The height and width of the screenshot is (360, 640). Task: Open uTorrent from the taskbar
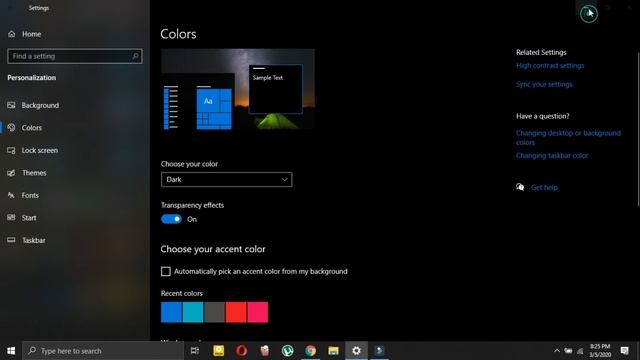pos(288,351)
